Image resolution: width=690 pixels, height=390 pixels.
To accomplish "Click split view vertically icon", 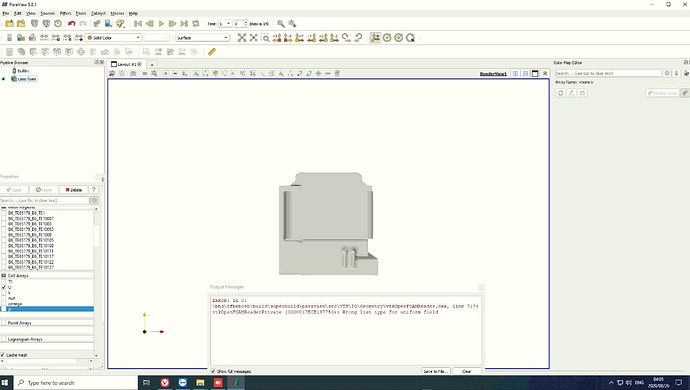I will [x=525, y=74].
